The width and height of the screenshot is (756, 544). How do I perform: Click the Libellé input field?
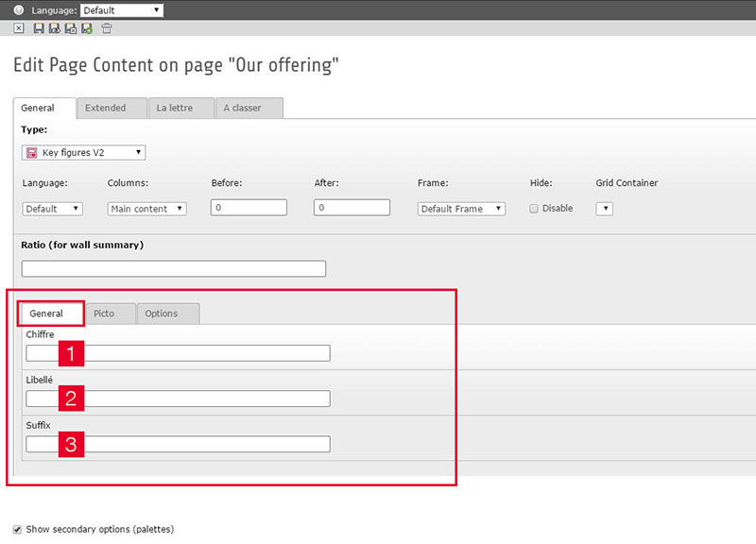point(178,399)
